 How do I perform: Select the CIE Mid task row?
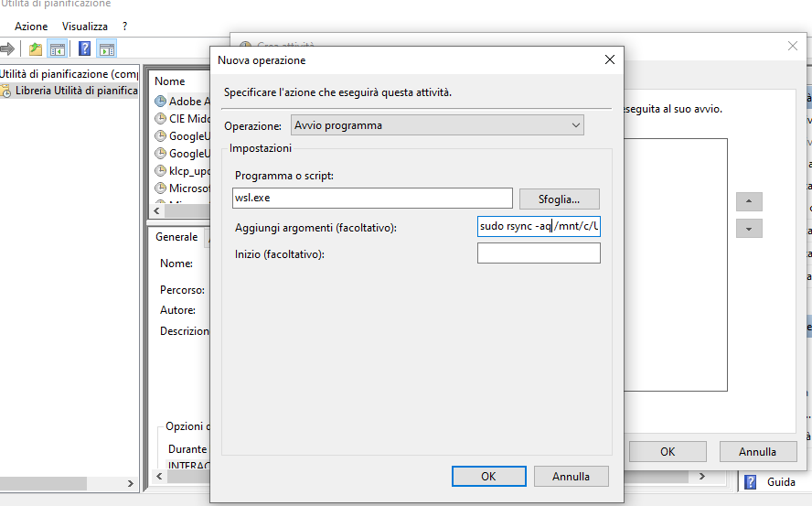(x=181, y=119)
